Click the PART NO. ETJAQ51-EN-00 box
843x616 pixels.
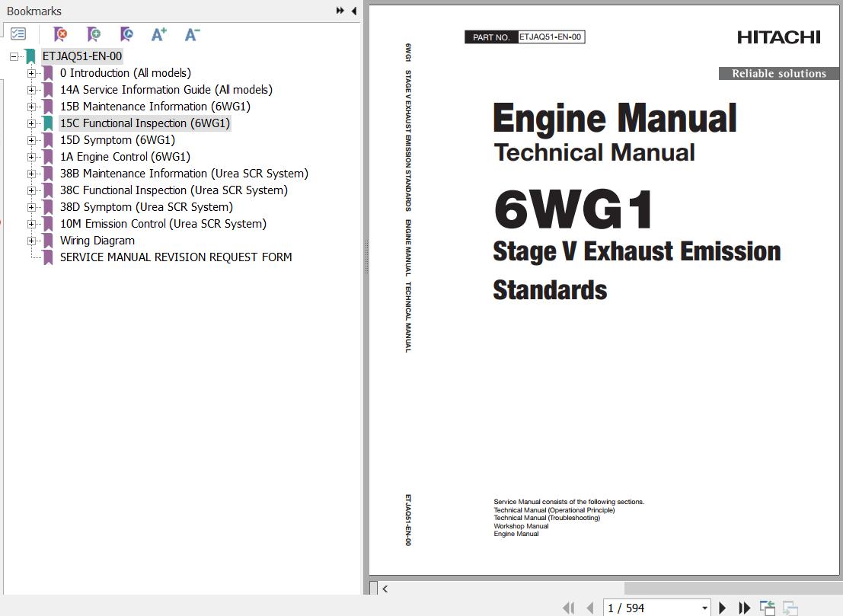(525, 37)
